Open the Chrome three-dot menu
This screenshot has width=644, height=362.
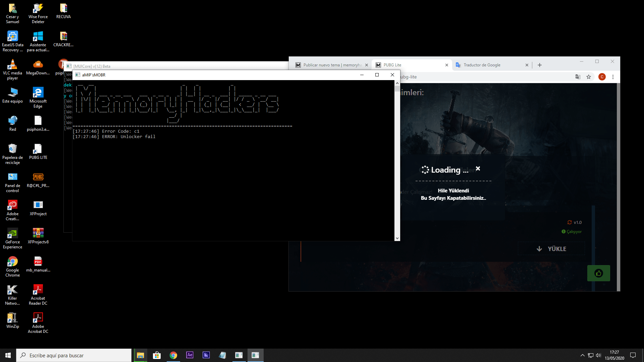613,77
